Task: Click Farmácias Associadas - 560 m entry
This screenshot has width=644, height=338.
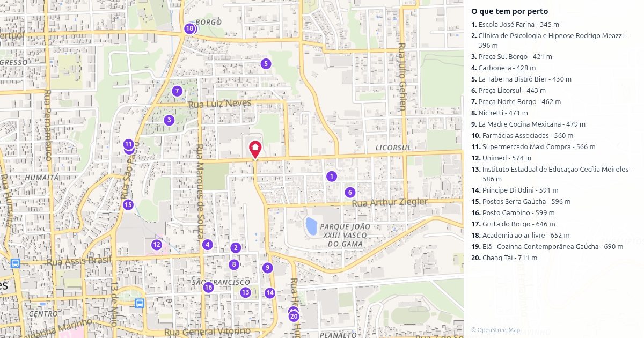Action: tap(522, 136)
